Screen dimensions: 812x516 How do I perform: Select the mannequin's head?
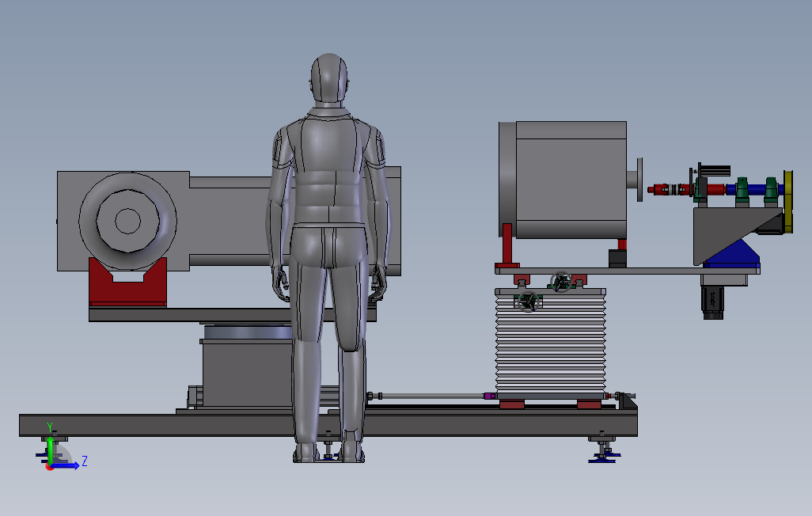(x=329, y=78)
